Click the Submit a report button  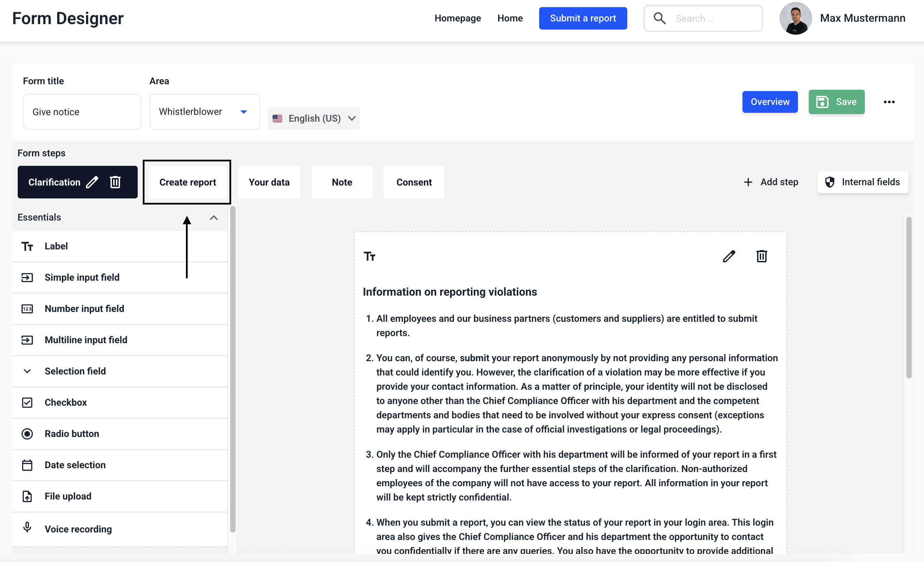coord(582,18)
